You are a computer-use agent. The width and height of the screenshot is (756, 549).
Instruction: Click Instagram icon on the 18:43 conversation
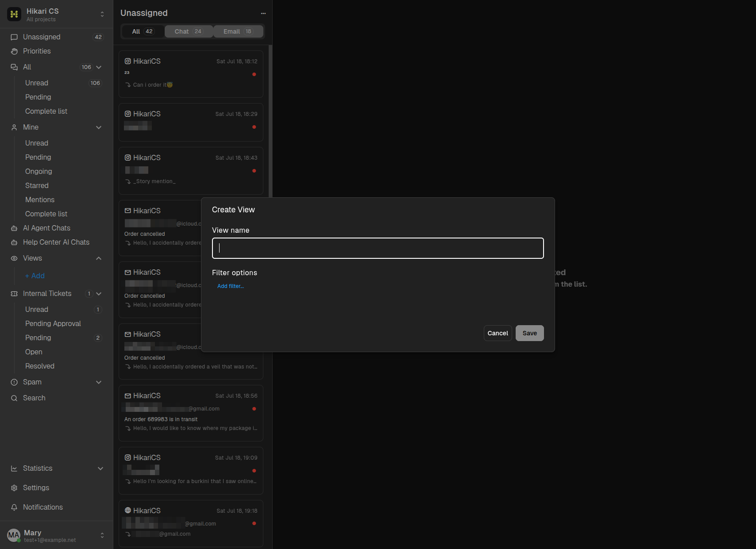(x=128, y=157)
